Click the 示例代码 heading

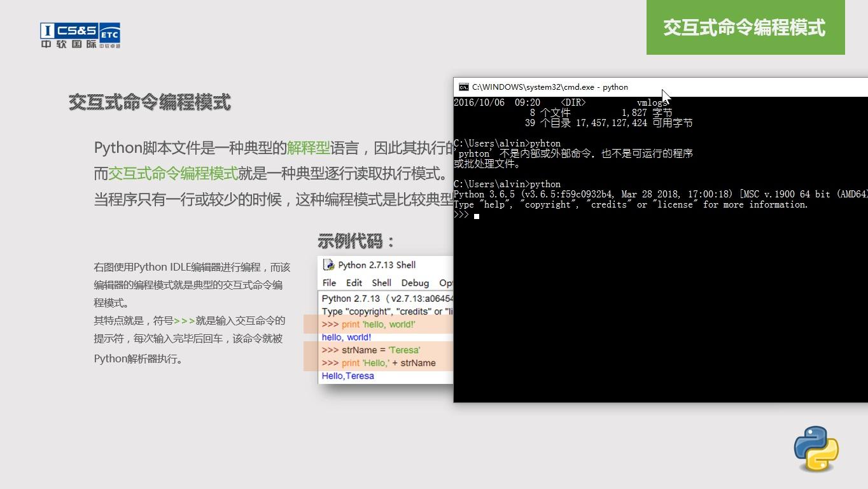pyautogui.click(x=357, y=241)
